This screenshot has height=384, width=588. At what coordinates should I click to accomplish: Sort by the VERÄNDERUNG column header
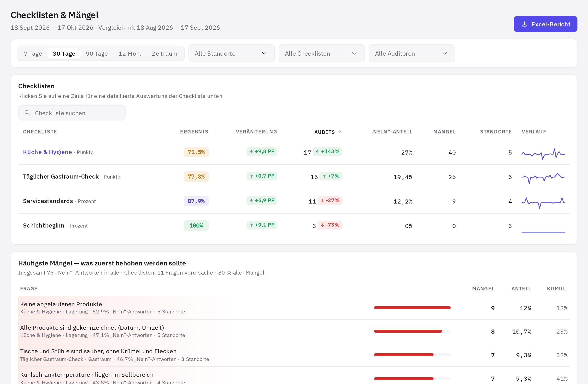(256, 132)
